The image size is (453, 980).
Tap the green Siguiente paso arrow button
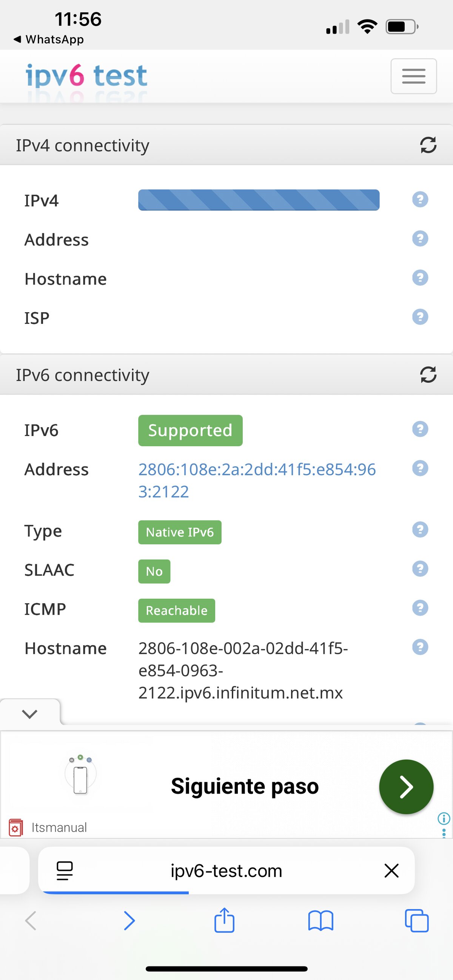tap(406, 787)
